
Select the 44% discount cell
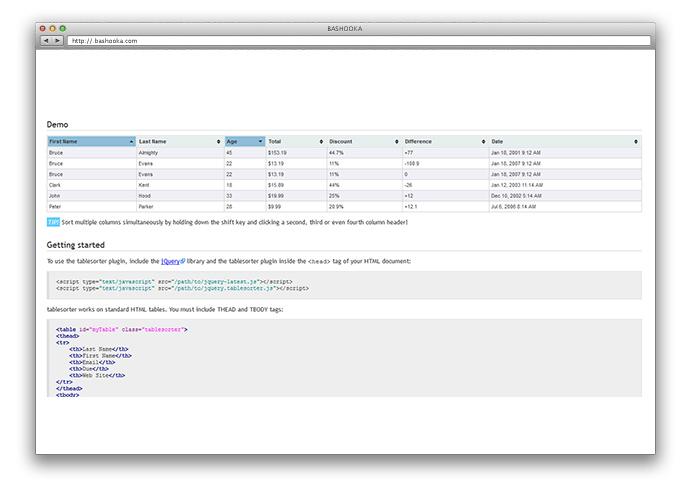pos(364,185)
